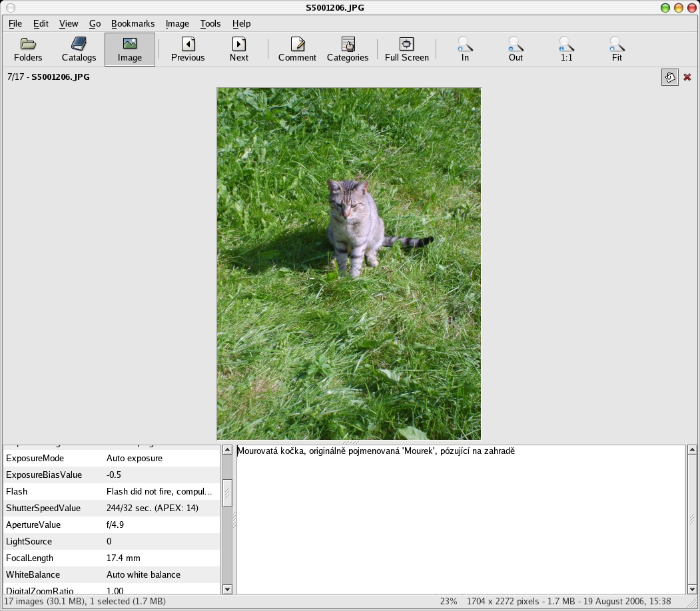Go to the Previous image
This screenshot has height=611, width=700.
click(188, 49)
